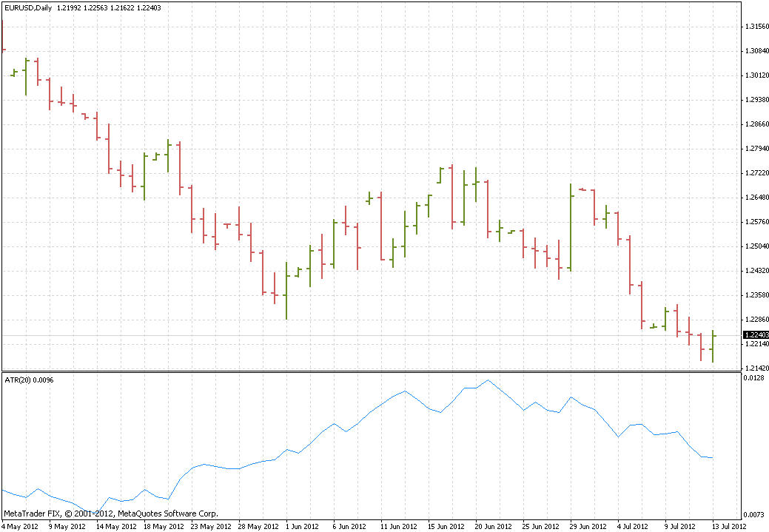
Task: Click the 1 Jun 2012 date label
Action: (302, 527)
